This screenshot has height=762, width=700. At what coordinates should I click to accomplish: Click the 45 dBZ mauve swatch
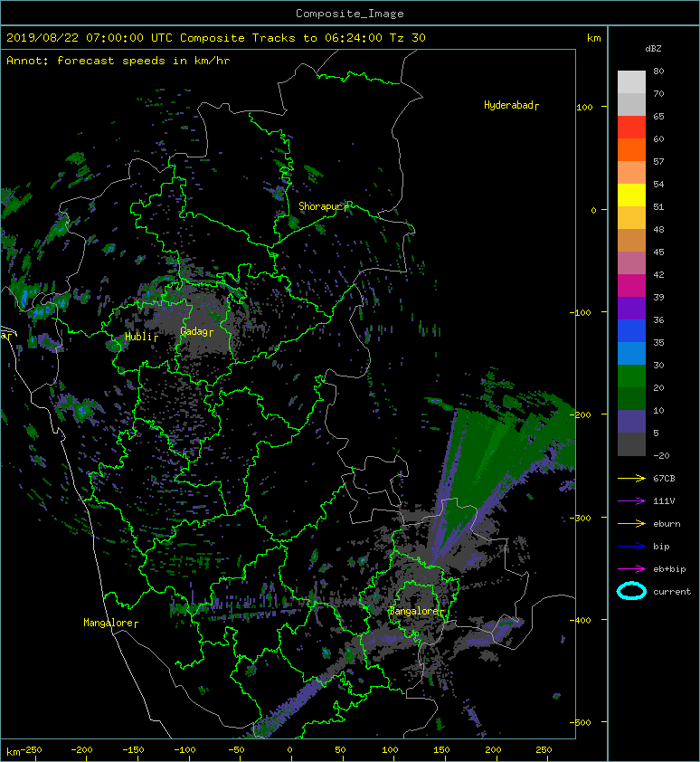click(631, 262)
